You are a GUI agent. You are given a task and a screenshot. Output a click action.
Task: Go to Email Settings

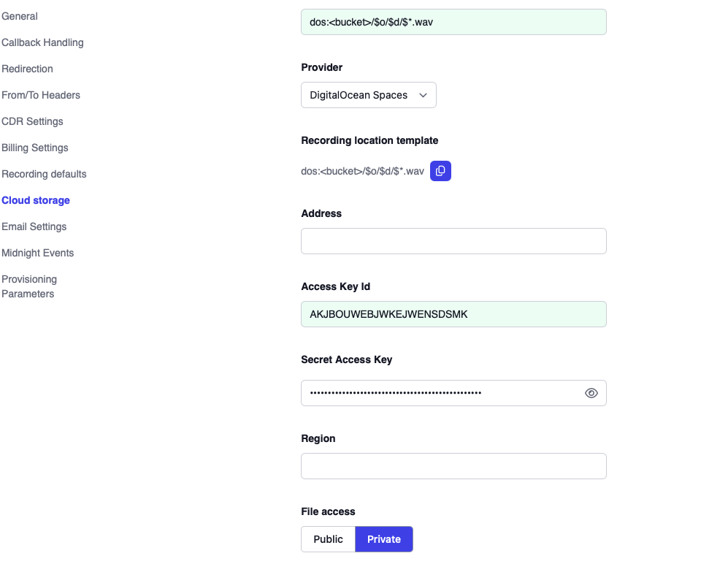pyautogui.click(x=34, y=226)
